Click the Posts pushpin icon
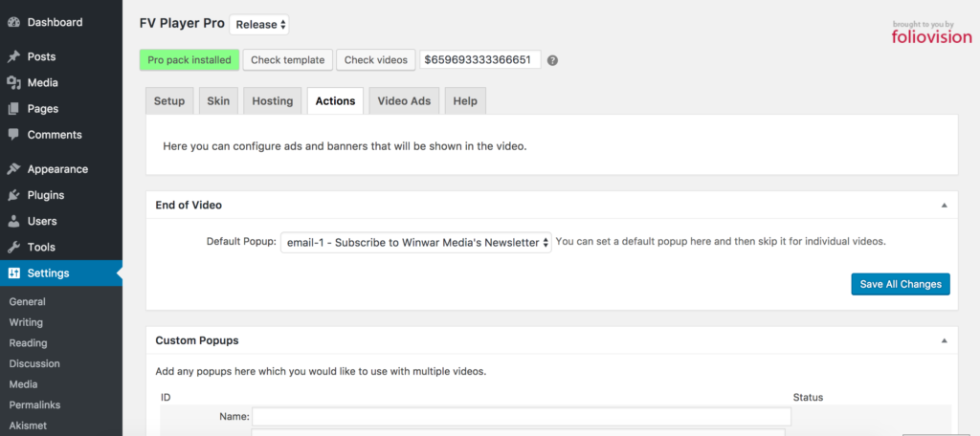This screenshot has width=980, height=436. tap(13, 56)
